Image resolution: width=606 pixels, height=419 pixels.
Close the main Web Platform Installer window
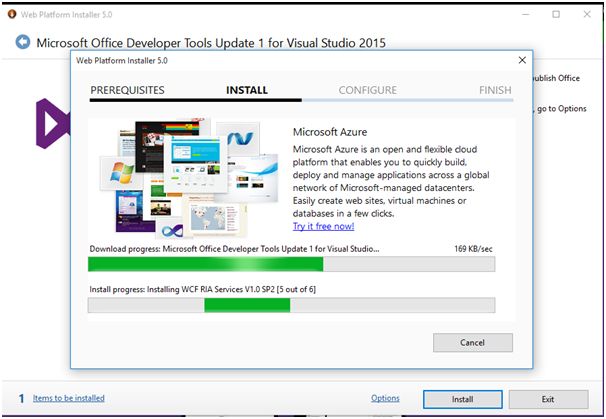(x=587, y=14)
